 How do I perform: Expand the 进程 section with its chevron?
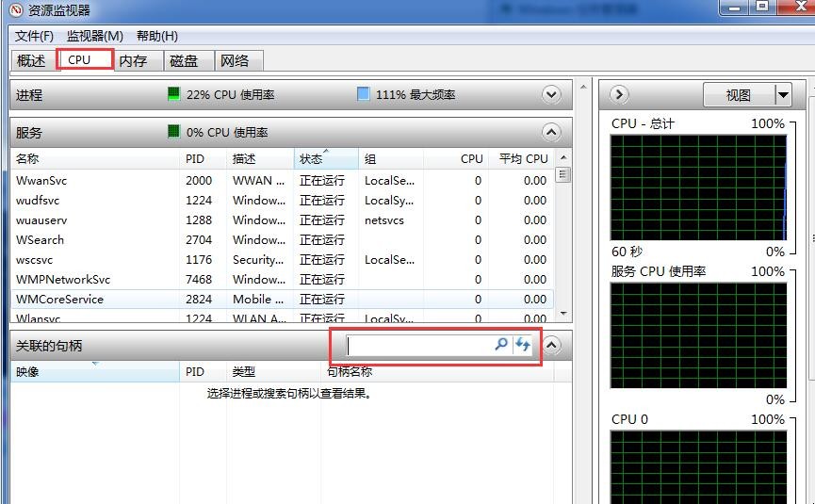click(x=551, y=94)
